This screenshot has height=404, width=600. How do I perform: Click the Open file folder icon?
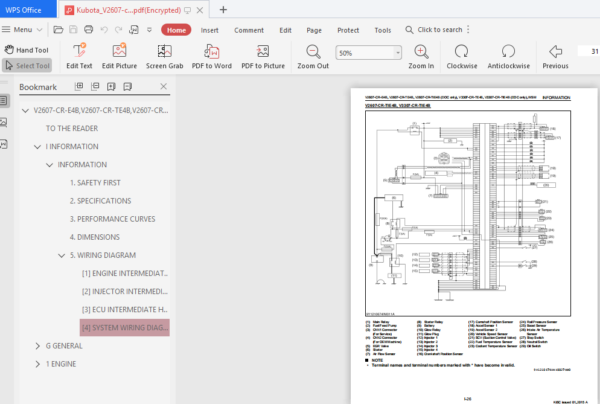(x=58, y=29)
